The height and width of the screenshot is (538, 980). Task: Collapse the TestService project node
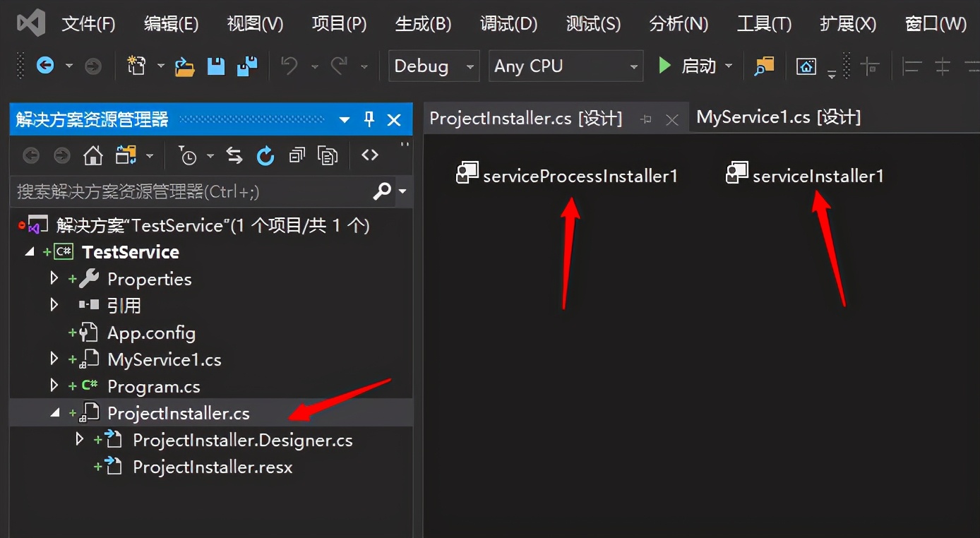point(30,251)
